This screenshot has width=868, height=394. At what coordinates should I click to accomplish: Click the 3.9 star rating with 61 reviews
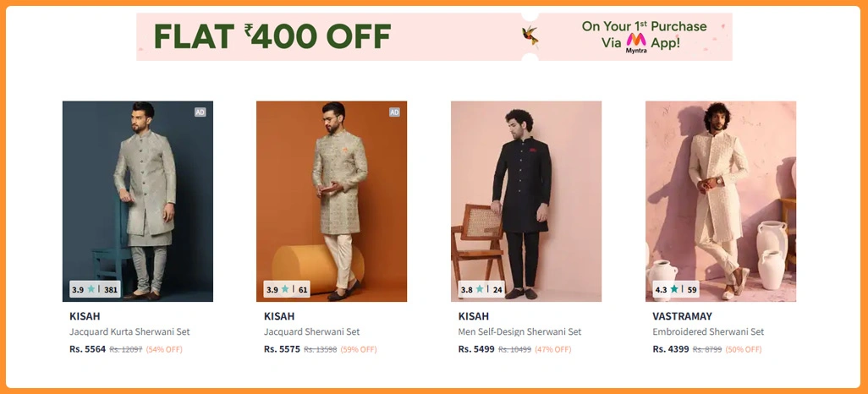pyautogui.click(x=288, y=289)
